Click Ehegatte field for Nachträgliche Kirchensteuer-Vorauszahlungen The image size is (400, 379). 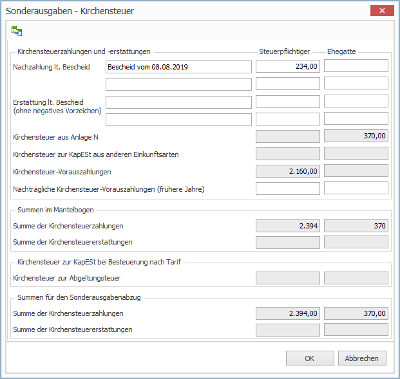coord(356,188)
